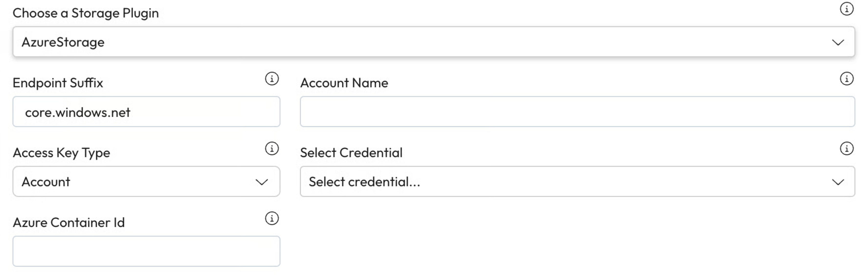Click the Endpoint Suffix info icon
Image resolution: width=868 pixels, height=275 pixels.
click(x=272, y=79)
